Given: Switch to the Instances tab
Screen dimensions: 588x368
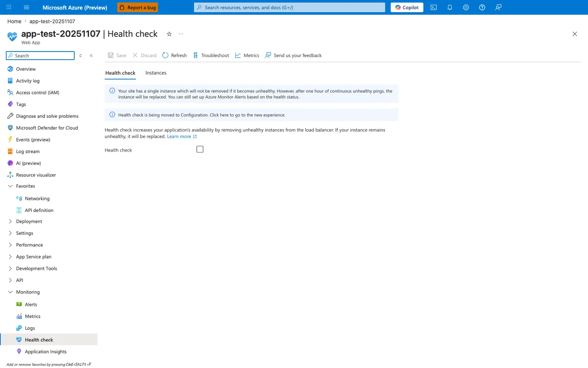Looking at the screenshot, I should [156, 73].
